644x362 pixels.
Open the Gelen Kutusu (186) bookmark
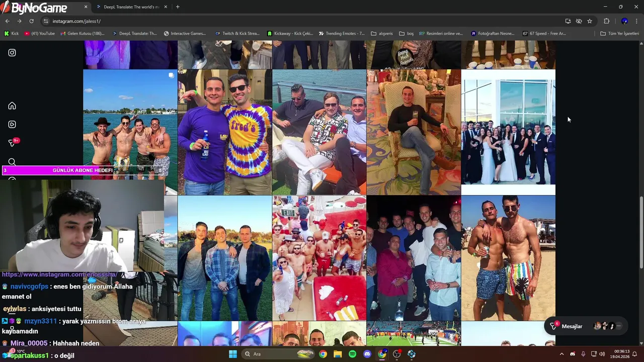(x=83, y=34)
